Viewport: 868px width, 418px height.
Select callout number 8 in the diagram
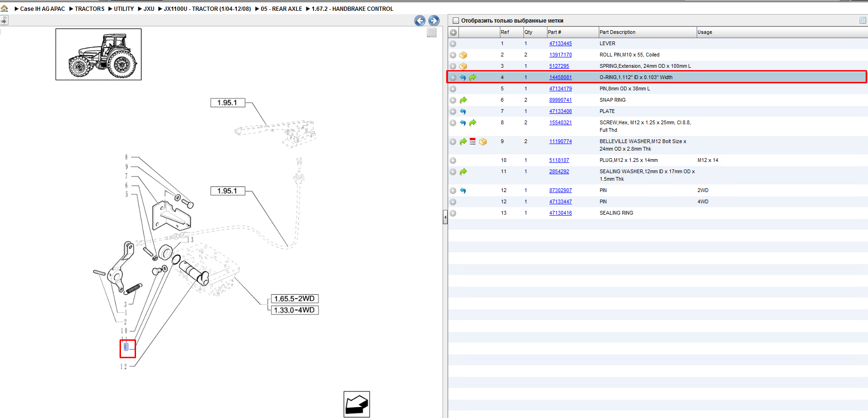coord(126,157)
